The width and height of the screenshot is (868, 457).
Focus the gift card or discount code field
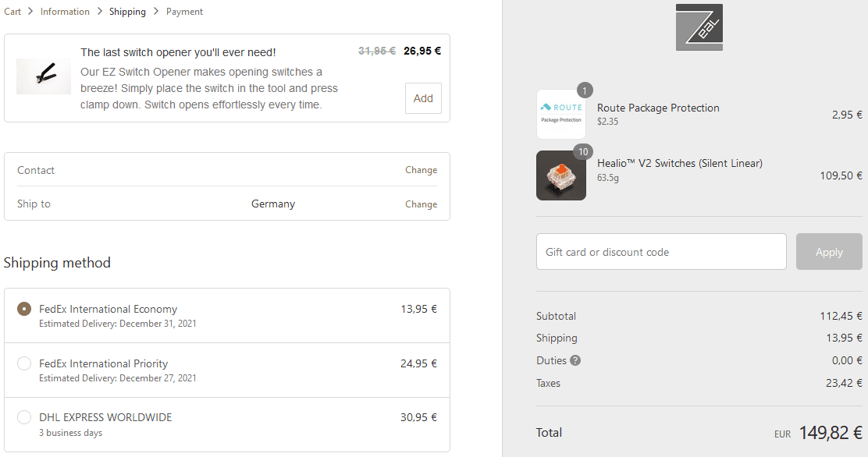661,252
